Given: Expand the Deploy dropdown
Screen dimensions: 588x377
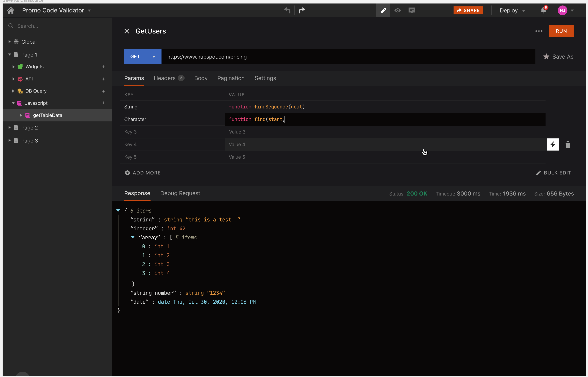Looking at the screenshot, I should pos(512,11).
